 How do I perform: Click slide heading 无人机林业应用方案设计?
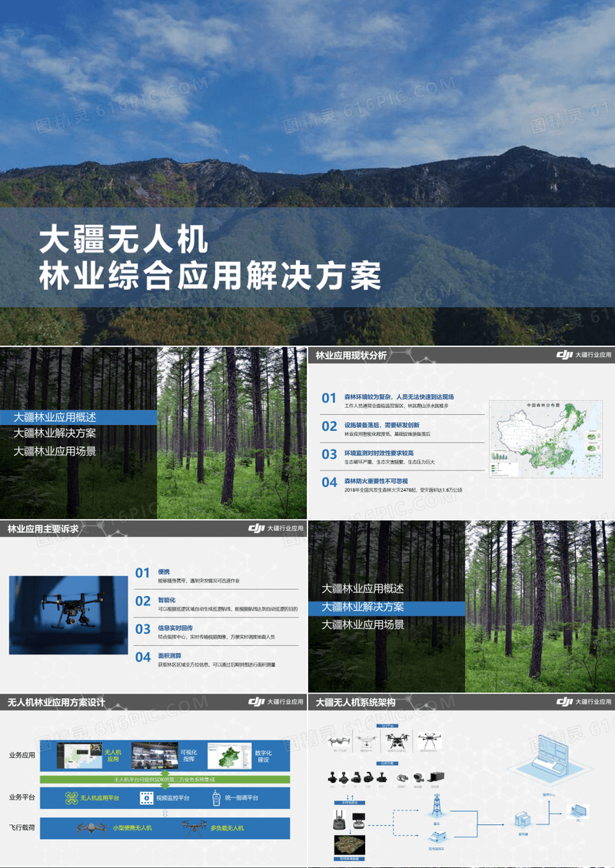click(56, 703)
